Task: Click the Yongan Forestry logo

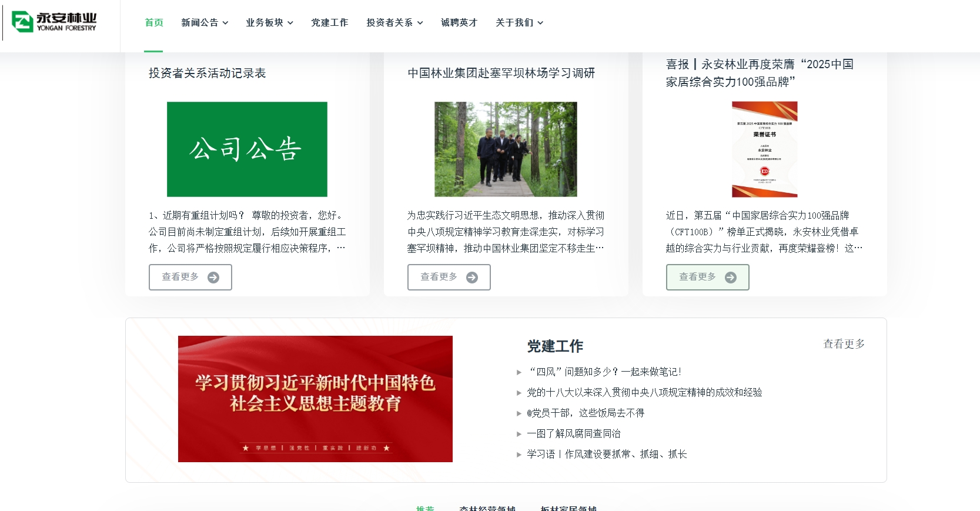Action: click(x=54, y=22)
